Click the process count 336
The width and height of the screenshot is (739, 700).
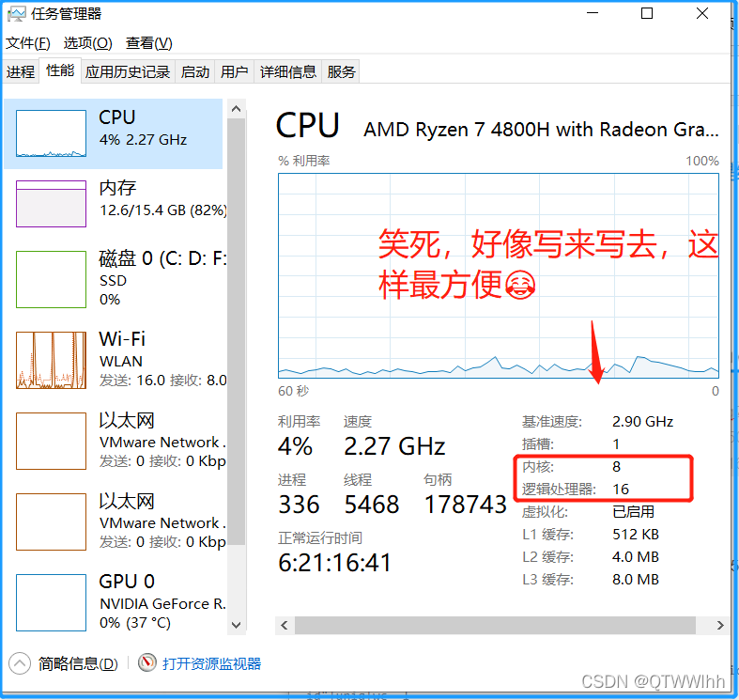[x=299, y=505]
